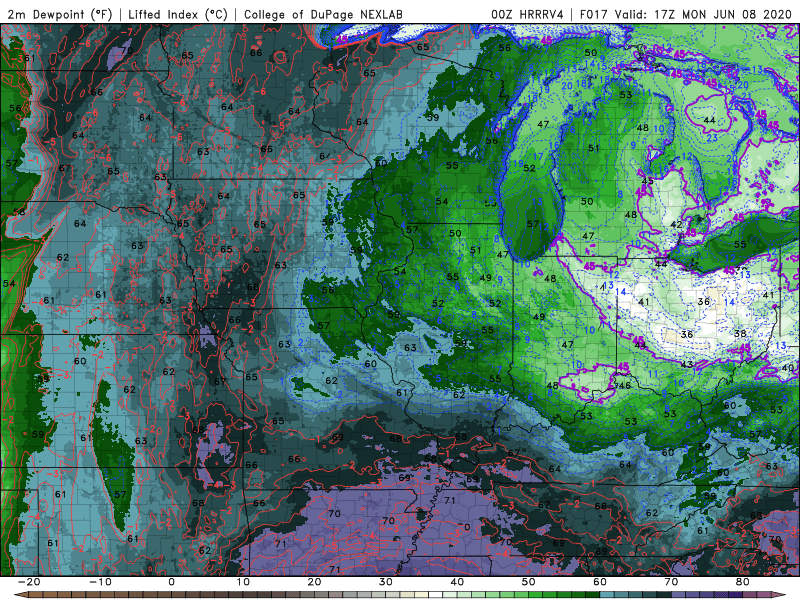Click the '00Z HRRRV4' model run label
Image resolution: width=800 pixels, height=600 pixels.
(527, 15)
